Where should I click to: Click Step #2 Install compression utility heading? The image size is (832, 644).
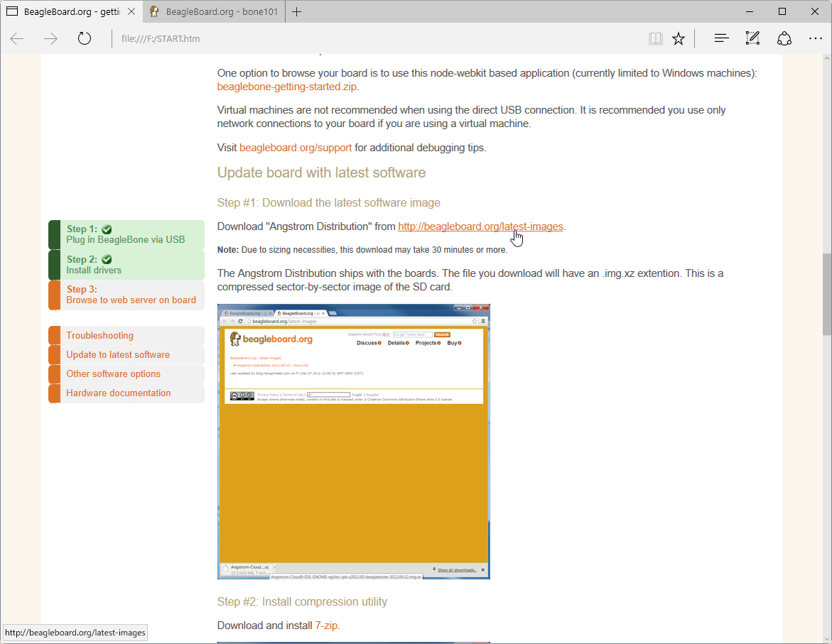(x=302, y=601)
